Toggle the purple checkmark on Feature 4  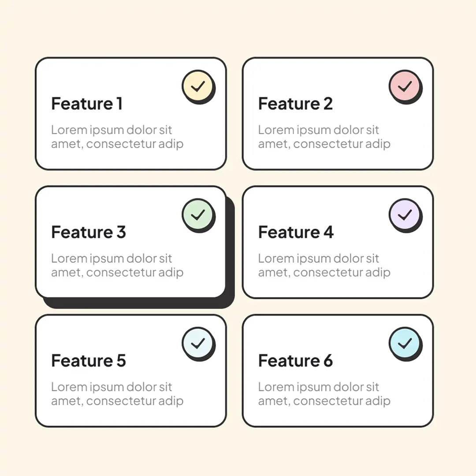click(405, 215)
